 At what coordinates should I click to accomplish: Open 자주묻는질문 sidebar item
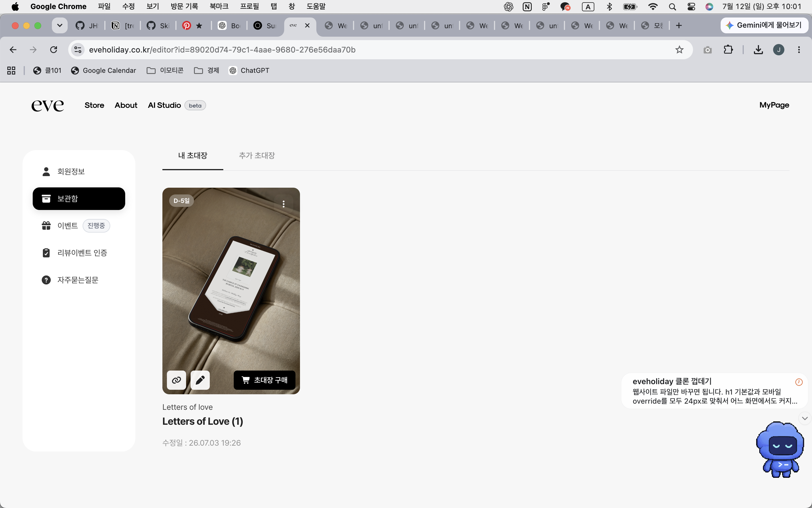click(x=79, y=280)
